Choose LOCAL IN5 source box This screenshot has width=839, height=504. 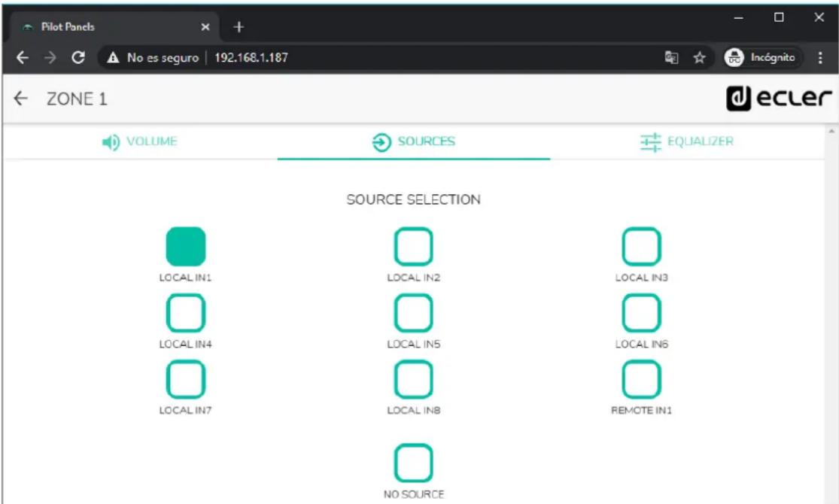tap(414, 313)
